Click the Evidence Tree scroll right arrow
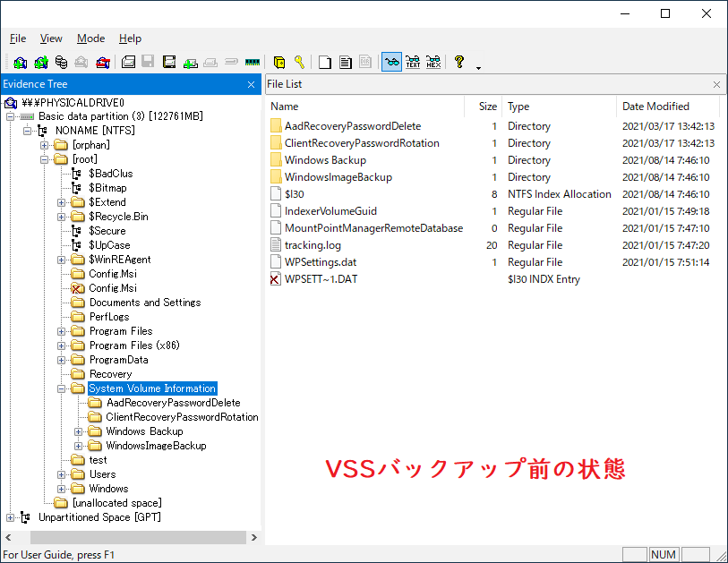Screen dimensions: 728x563 click(x=254, y=537)
